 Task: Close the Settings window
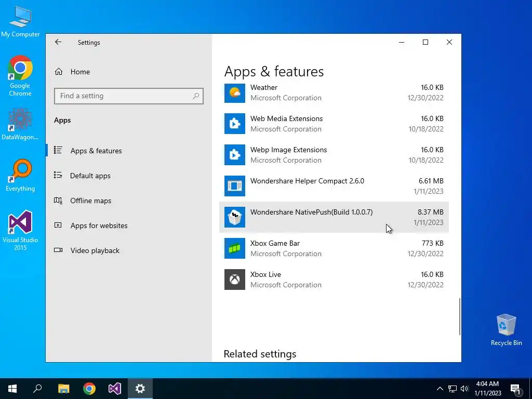pyautogui.click(x=449, y=42)
